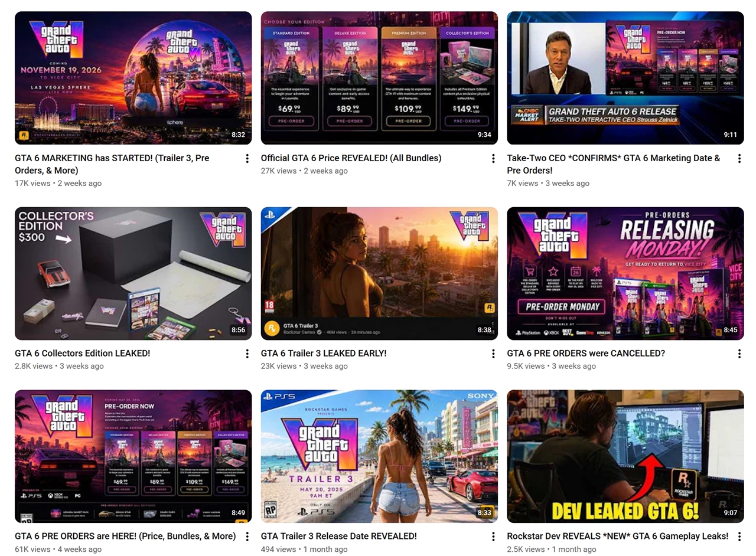Click the '494 views • 1 month ago' text
The width and height of the screenshot is (756, 556).
[304, 549]
